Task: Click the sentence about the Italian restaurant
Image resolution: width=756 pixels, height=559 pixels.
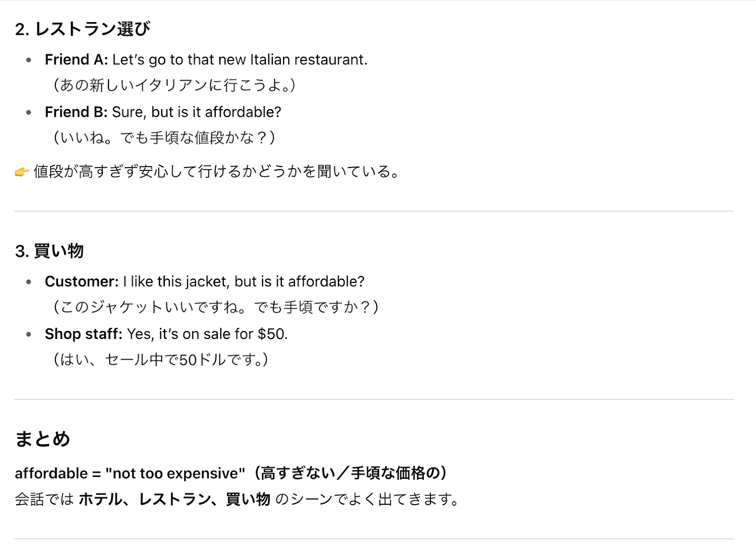Action: (240, 60)
